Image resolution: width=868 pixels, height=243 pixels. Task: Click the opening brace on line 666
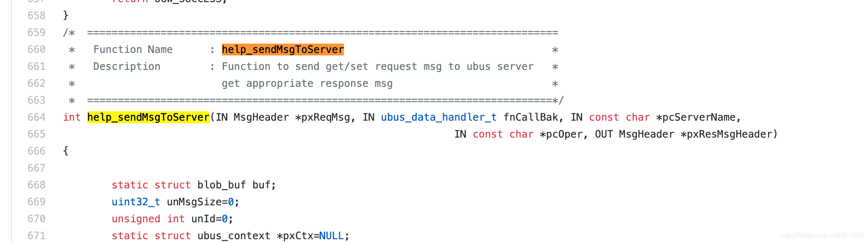(x=66, y=151)
